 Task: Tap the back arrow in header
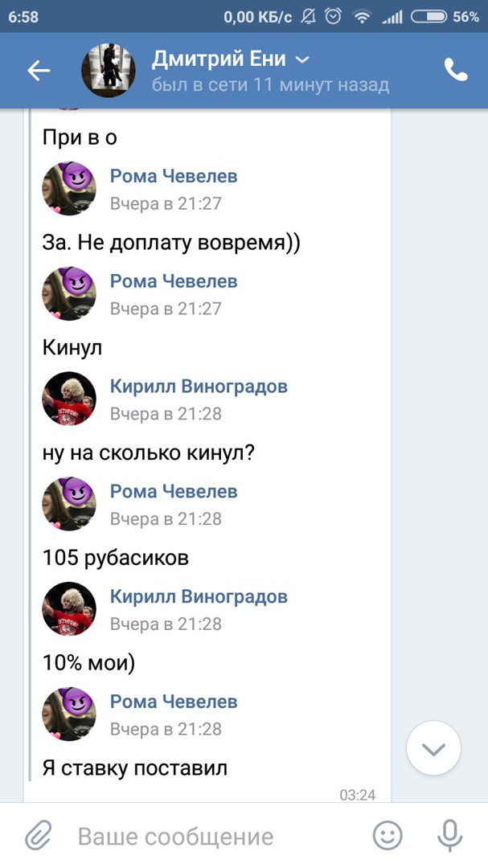coord(39,71)
